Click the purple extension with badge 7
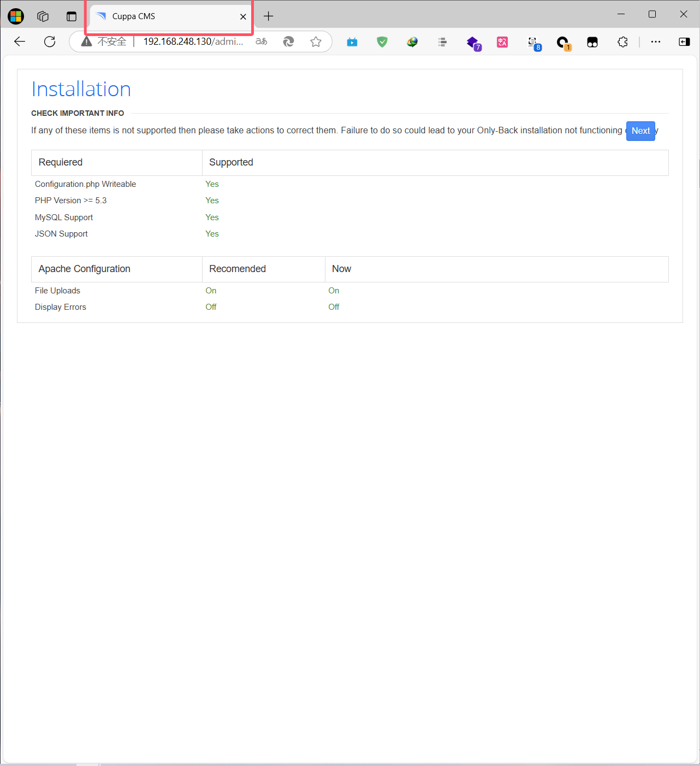Image resolution: width=700 pixels, height=766 pixels. click(473, 43)
